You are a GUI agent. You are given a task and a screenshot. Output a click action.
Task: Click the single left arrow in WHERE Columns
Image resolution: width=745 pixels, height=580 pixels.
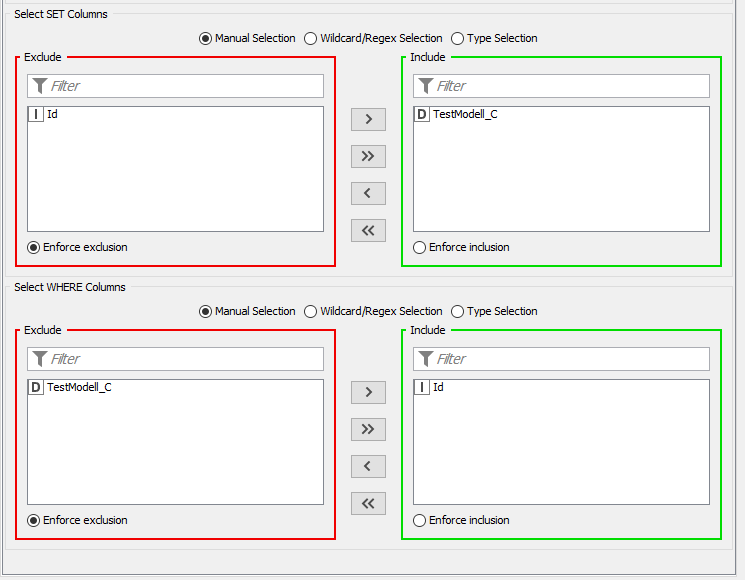pyautogui.click(x=368, y=466)
